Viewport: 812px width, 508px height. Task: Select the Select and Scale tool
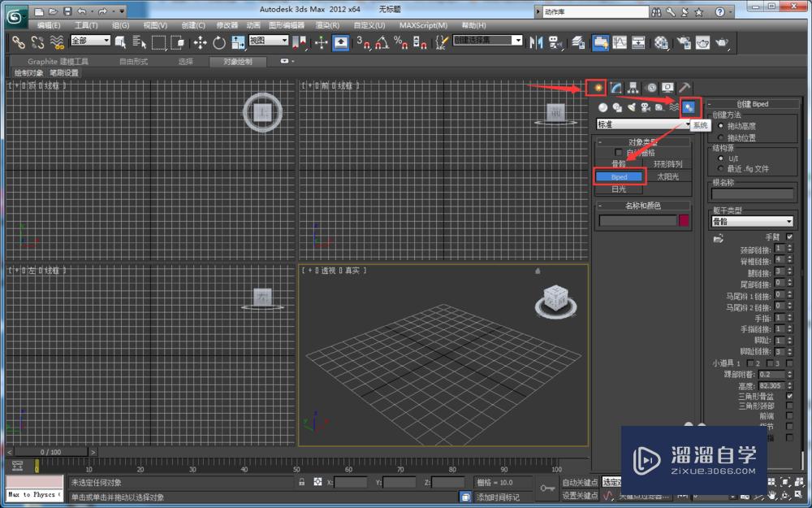(x=238, y=42)
